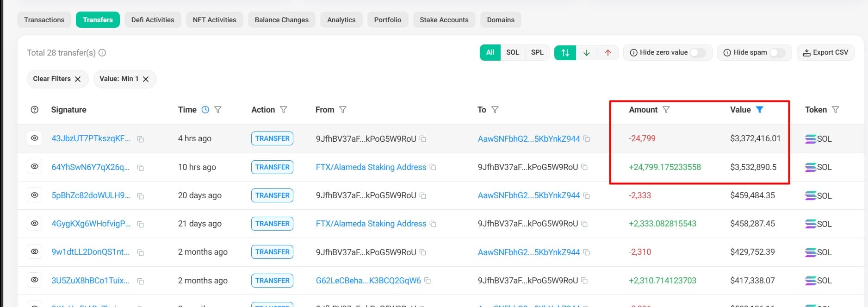Export transfers with Export CSV button
This screenshot has height=307, width=868.
tap(825, 53)
